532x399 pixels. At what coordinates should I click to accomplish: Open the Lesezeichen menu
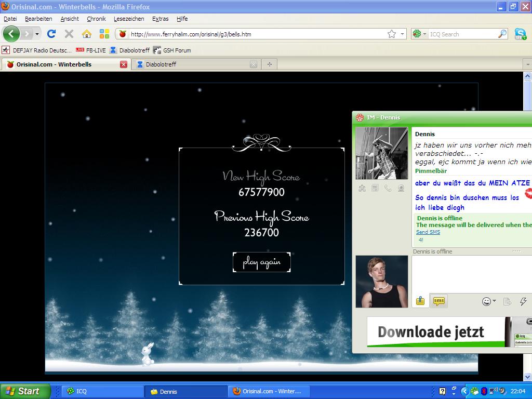tap(129, 19)
